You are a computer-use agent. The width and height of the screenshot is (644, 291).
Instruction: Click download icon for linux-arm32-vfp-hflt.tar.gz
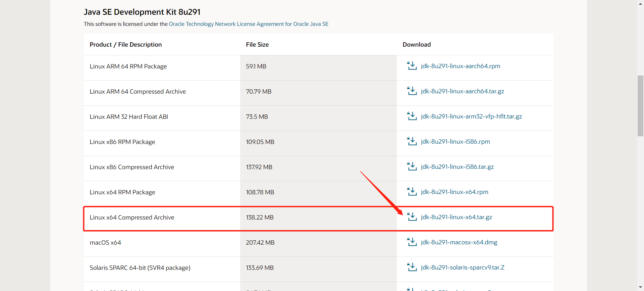tap(412, 116)
